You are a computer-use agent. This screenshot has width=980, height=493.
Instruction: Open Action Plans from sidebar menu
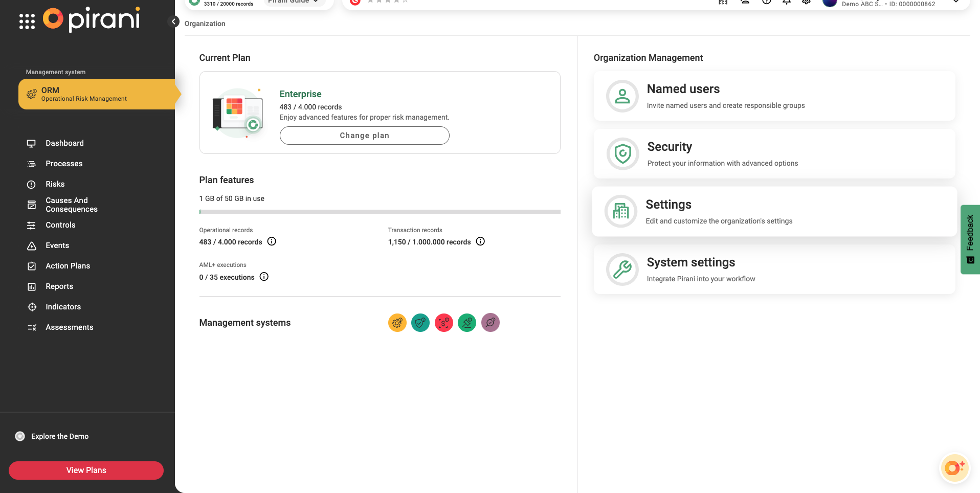tap(68, 266)
